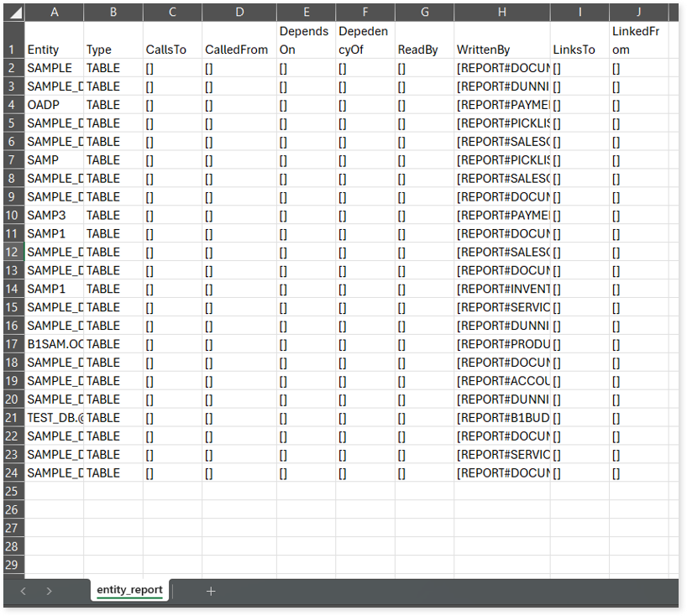Screen dimensions: 687x616
Task: Select the REPORT#PRODU cell in row 17
Action: (502, 344)
